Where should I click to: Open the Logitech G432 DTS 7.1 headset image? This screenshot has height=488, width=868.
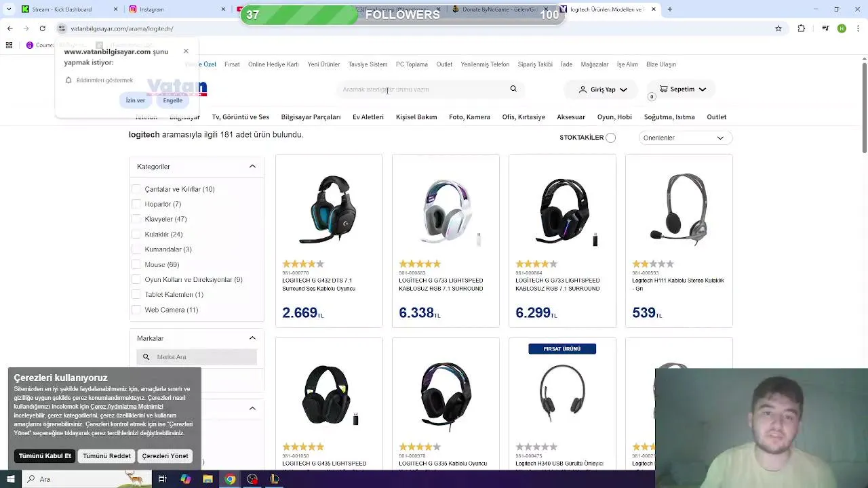(329, 209)
